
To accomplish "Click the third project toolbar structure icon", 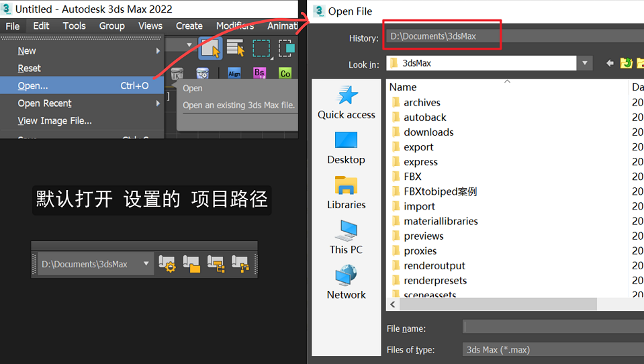I will click(216, 264).
